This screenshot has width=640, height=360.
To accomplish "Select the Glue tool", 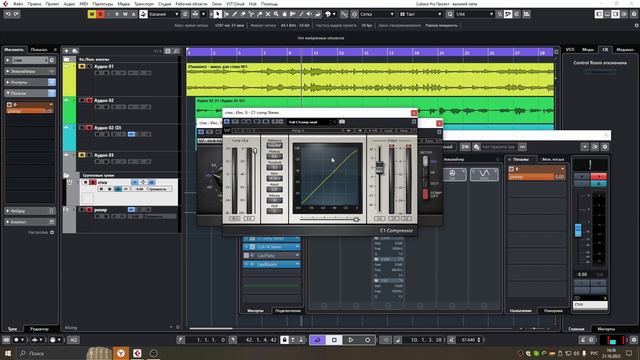I will (x=260, y=14).
